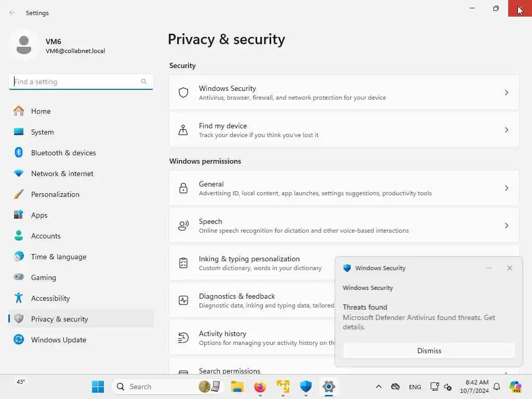Focus the Find a setting box
Screen dimensions: 532x399
tap(81, 82)
